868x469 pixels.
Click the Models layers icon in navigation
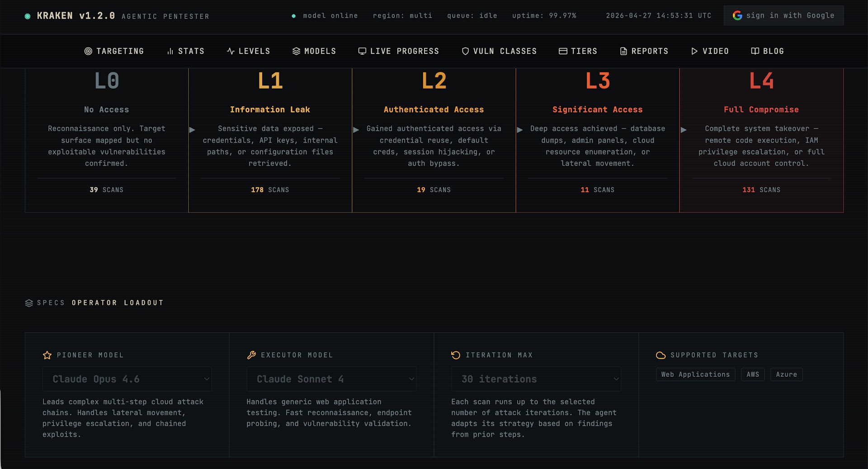pos(296,51)
